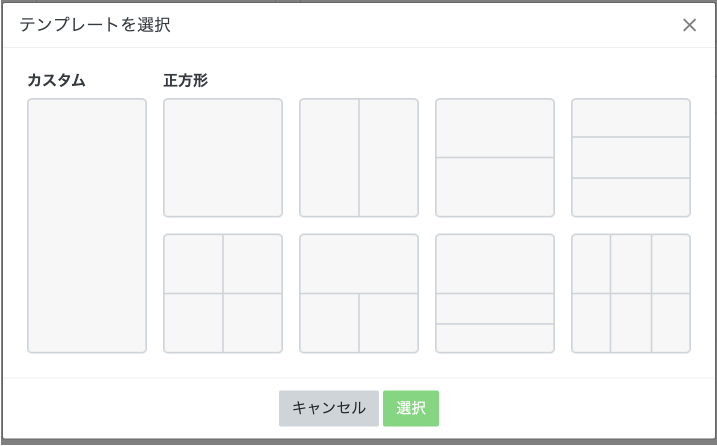
Task: Click bottom-right cell of the six-cell template
Action: [x=670, y=322]
